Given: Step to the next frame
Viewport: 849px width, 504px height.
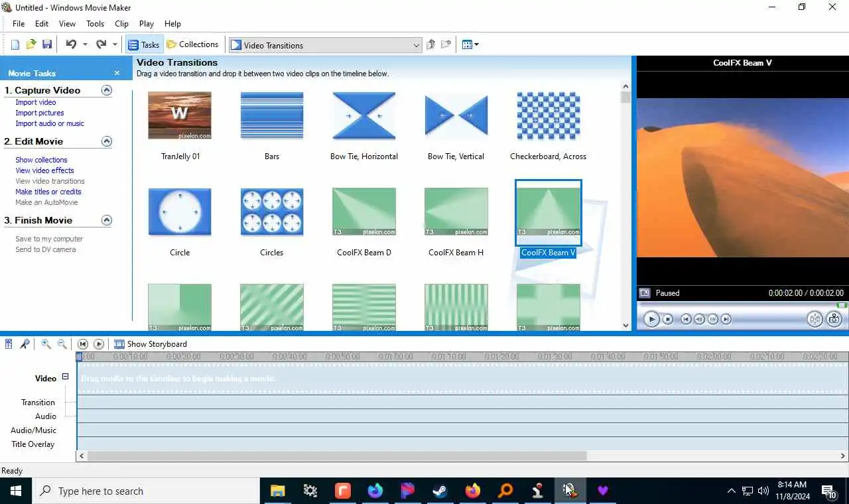Looking at the screenshot, I should tap(713, 319).
